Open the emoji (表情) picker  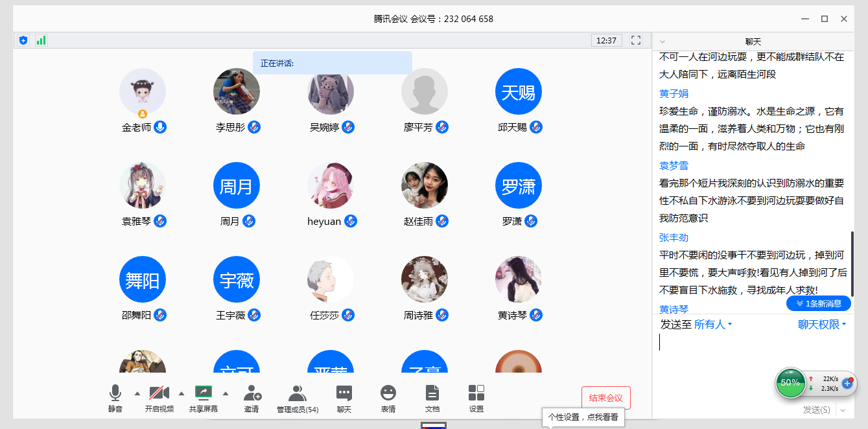pyautogui.click(x=388, y=393)
